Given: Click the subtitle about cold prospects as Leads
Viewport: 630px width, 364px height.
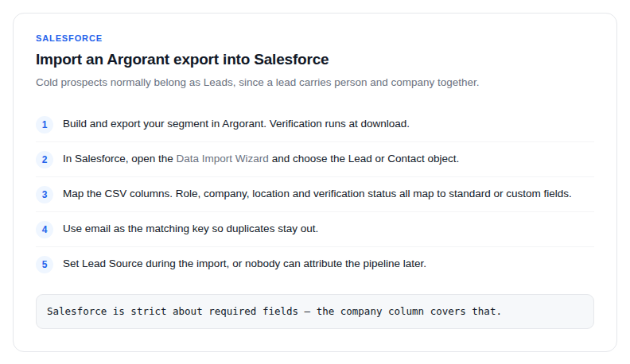Looking at the screenshot, I should 258,83.
